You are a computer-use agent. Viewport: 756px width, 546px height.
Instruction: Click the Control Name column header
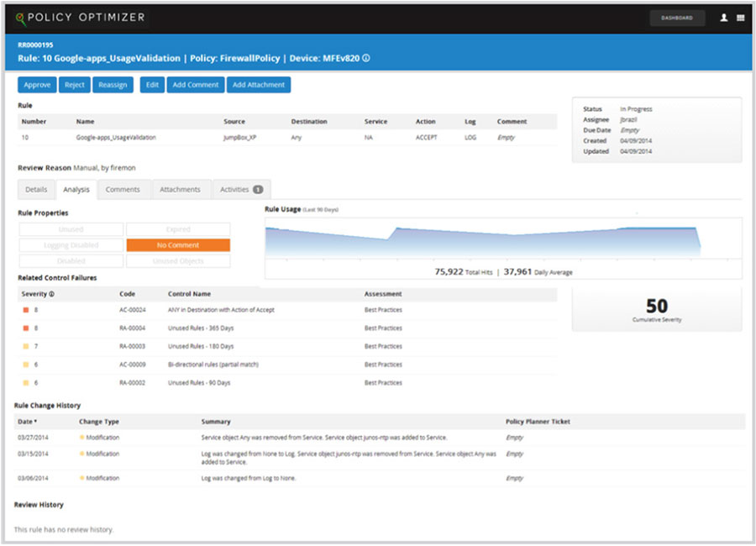pyautogui.click(x=189, y=294)
